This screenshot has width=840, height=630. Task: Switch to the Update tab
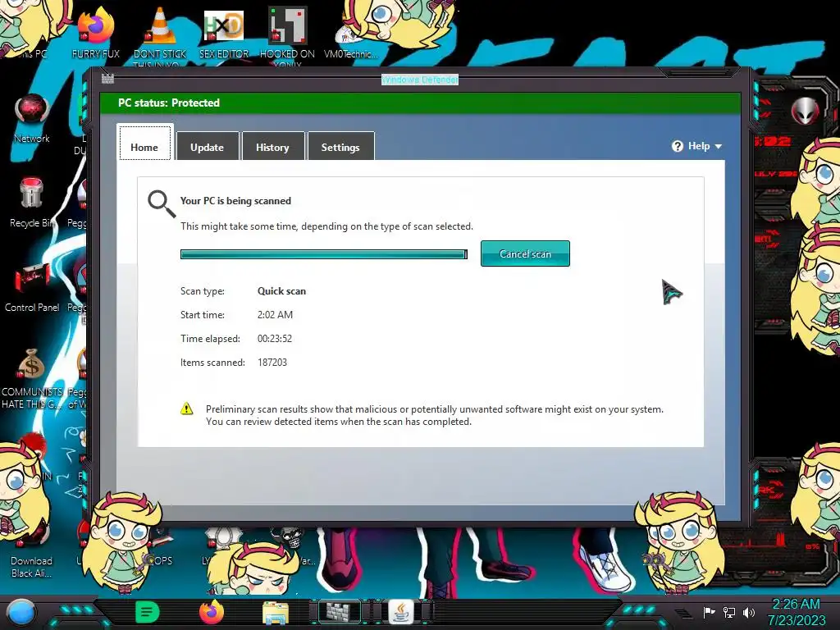pyautogui.click(x=208, y=146)
